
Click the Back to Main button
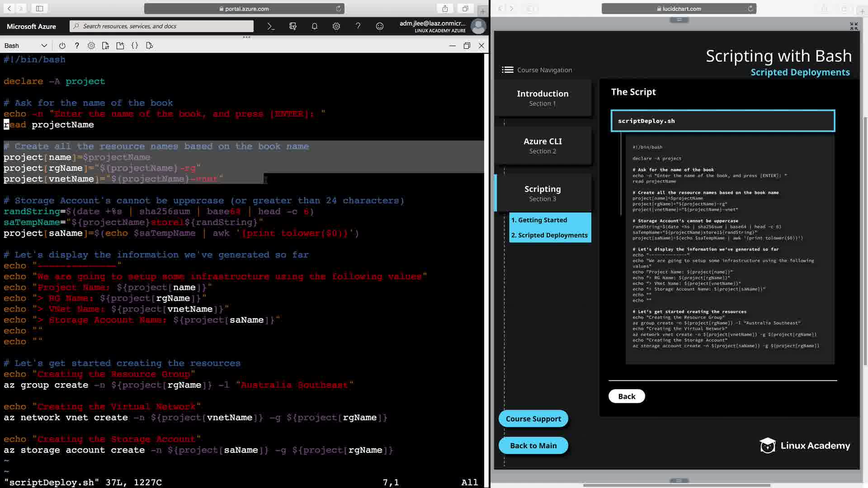[533, 446]
